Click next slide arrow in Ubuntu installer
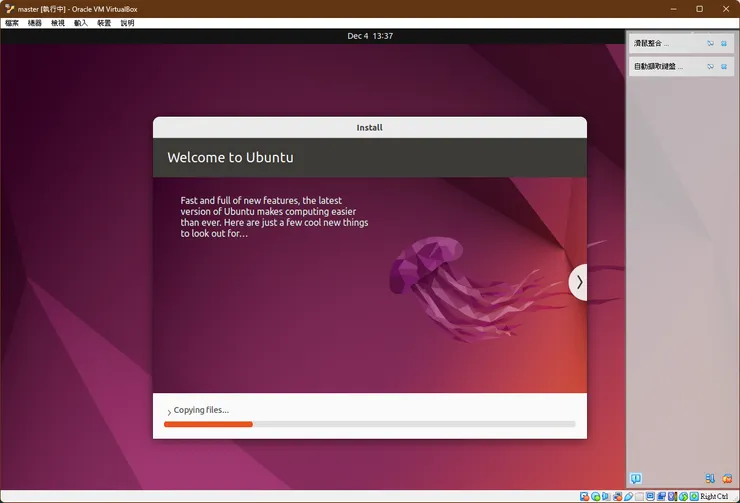 579,282
